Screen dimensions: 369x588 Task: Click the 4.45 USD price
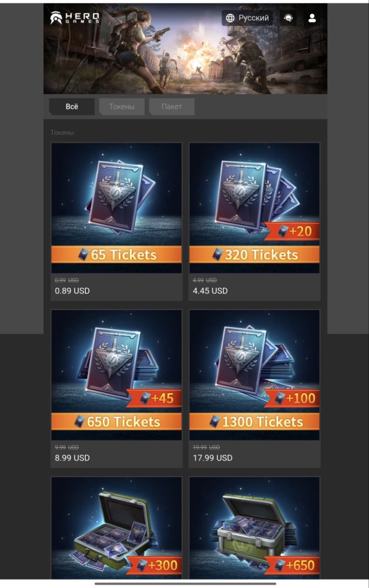[210, 291]
